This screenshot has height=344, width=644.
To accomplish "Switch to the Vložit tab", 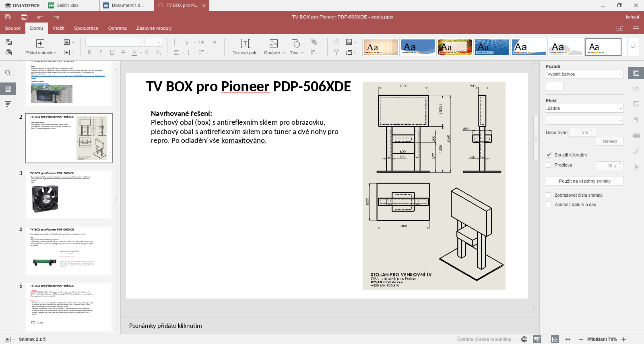I will click(58, 28).
